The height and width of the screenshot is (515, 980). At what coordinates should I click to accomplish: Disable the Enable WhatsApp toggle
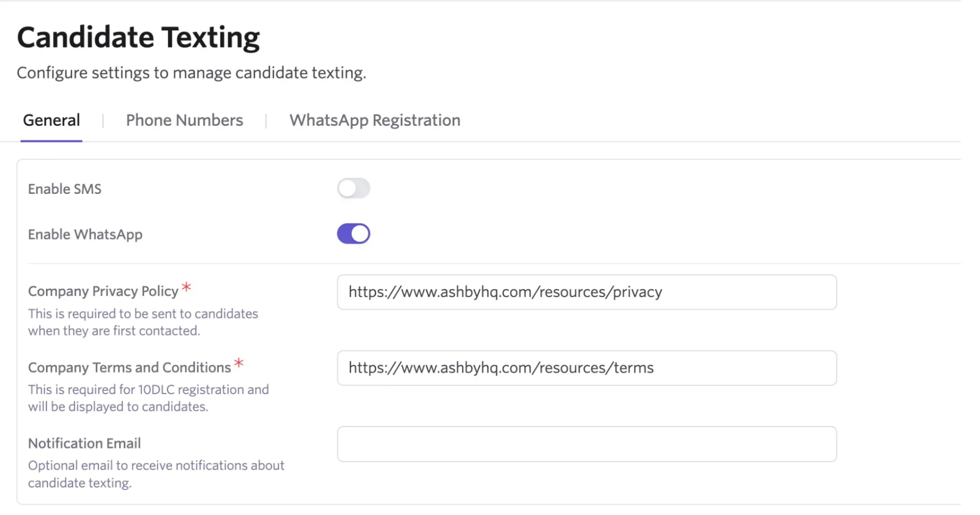[353, 234]
